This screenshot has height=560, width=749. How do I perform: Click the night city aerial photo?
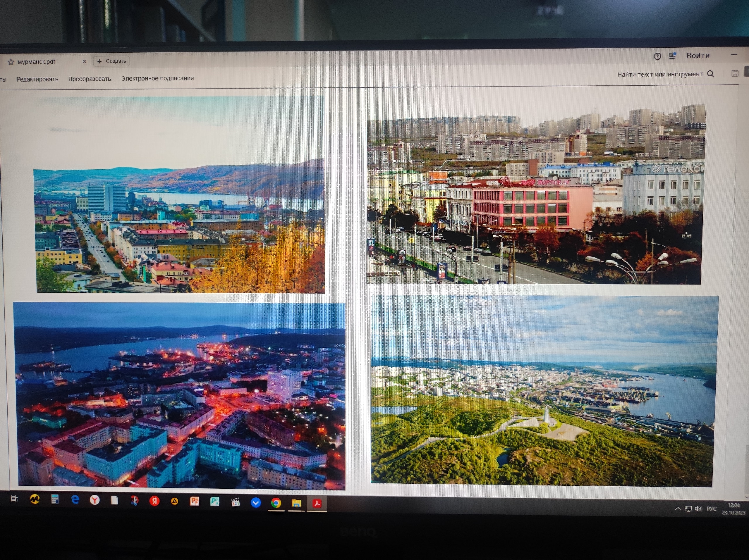click(179, 396)
